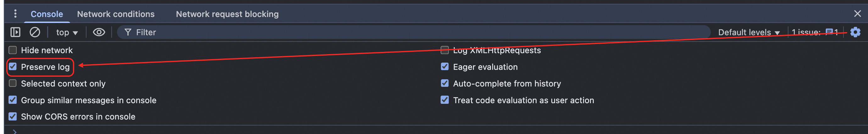Create a live expression with eye icon

99,32
